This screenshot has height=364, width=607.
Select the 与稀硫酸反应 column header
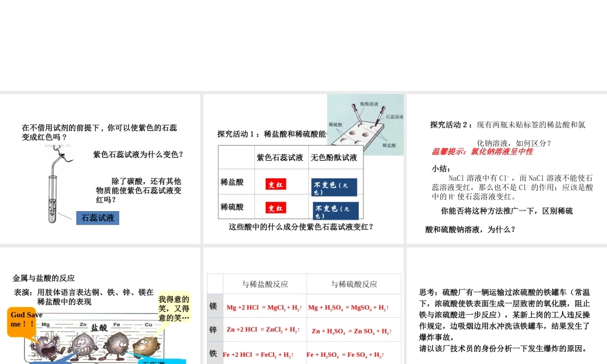354,284
